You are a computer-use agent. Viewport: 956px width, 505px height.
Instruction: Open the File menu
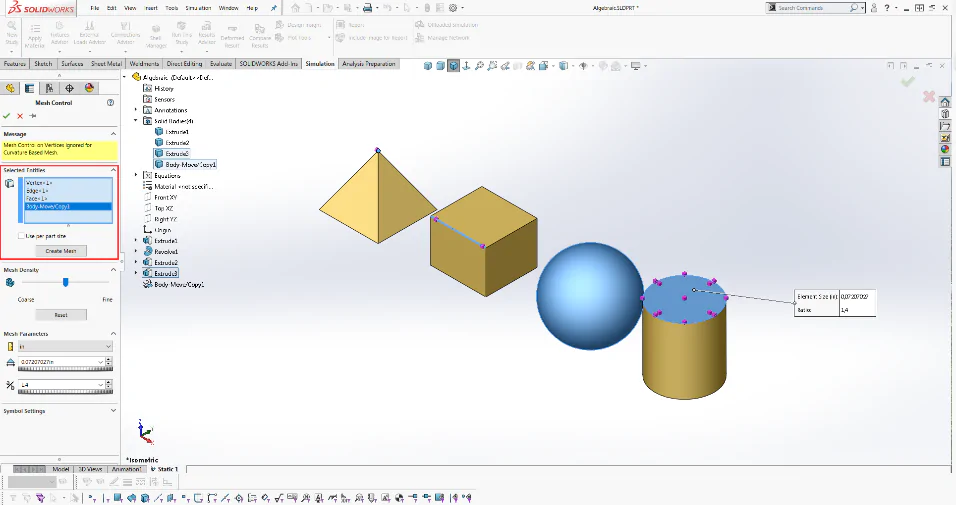pos(95,8)
